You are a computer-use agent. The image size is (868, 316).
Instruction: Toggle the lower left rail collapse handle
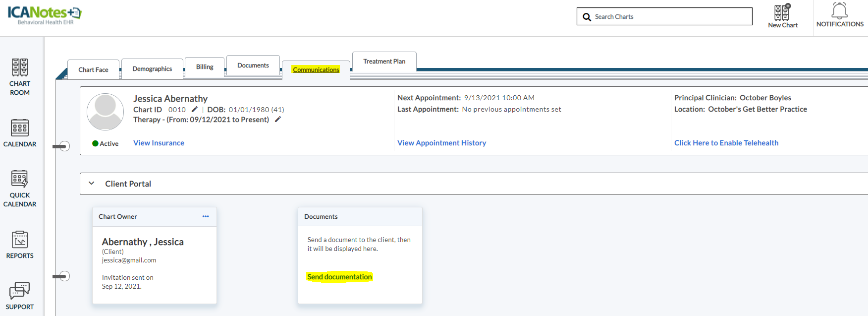tap(61, 276)
